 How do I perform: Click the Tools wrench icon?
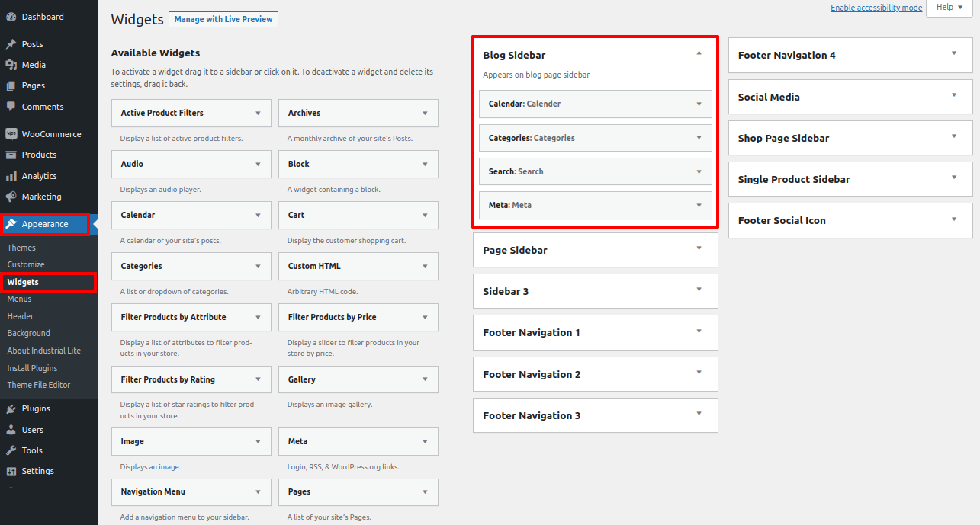coord(11,450)
